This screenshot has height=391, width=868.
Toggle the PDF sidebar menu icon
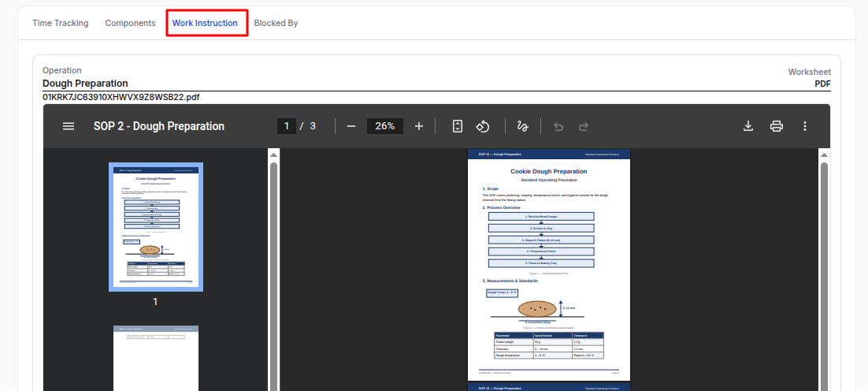pos(69,126)
